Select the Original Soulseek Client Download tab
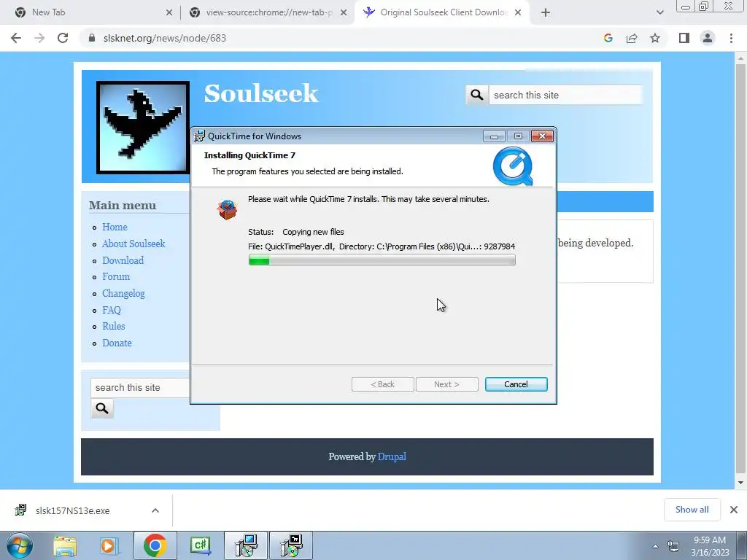Viewport: 747px width, 560px height. [x=443, y=12]
